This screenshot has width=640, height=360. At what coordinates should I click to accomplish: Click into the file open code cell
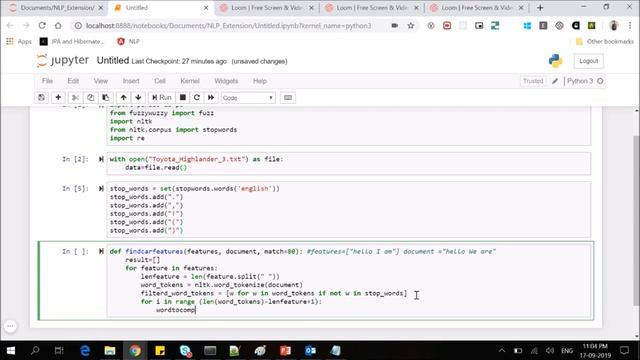(349, 164)
